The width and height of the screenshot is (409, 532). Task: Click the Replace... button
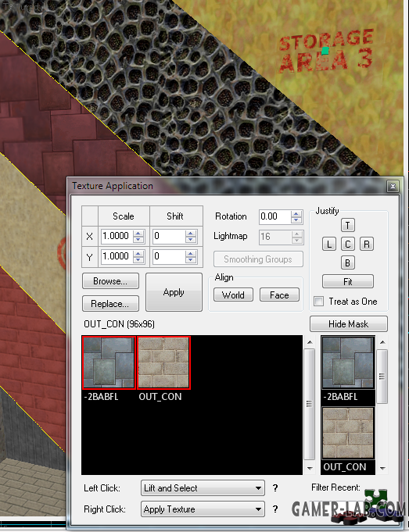[x=110, y=304]
